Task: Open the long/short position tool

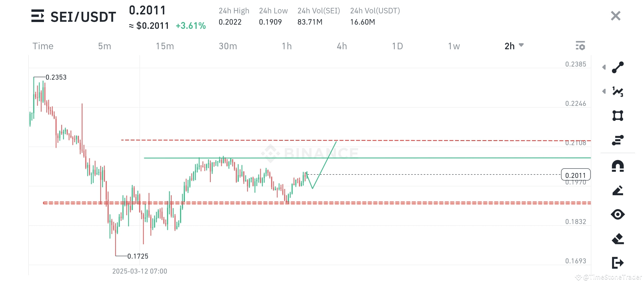Action: [618, 140]
